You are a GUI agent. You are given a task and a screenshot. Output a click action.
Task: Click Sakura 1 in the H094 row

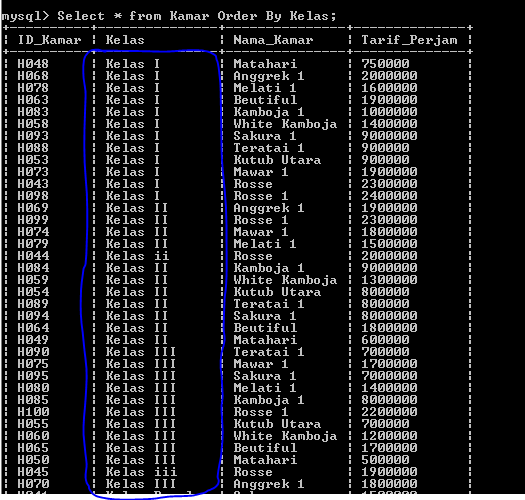(265, 316)
